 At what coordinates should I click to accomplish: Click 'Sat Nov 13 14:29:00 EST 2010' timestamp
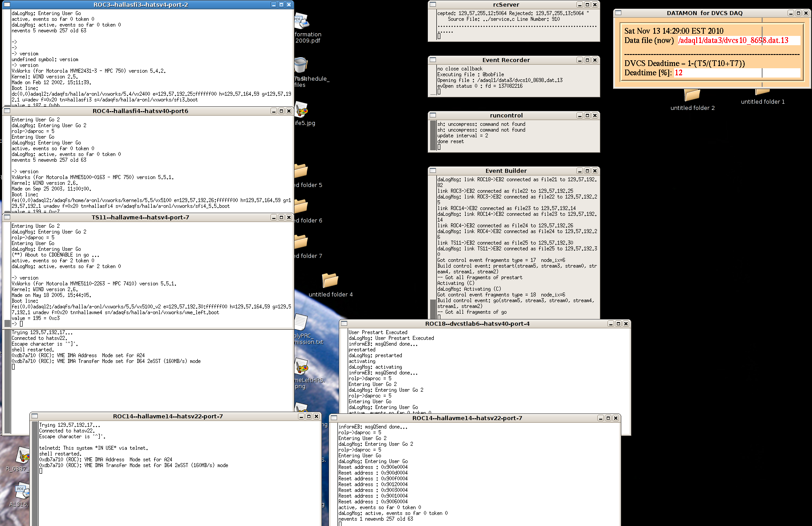674,31
